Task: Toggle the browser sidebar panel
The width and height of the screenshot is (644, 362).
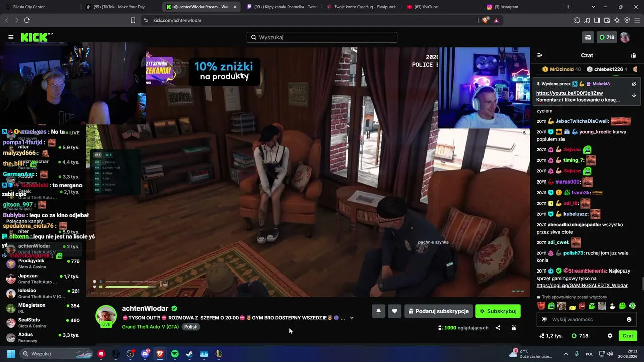Action: [x=597, y=20]
